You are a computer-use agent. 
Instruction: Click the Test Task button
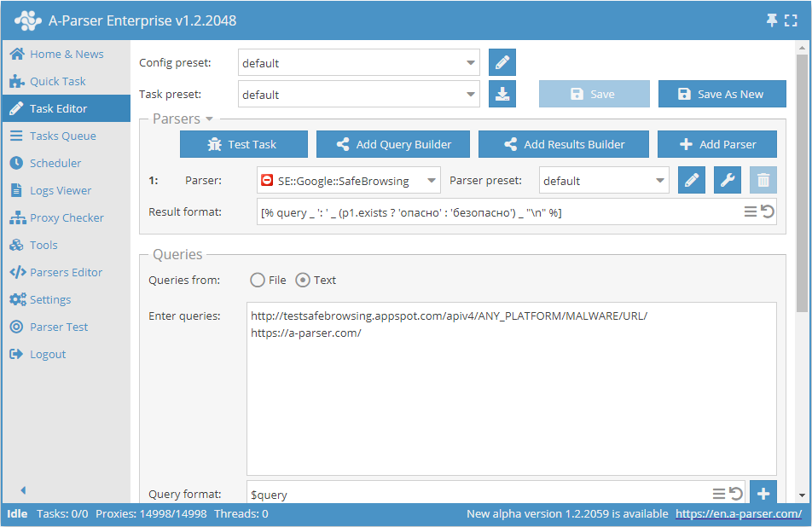tap(242, 144)
